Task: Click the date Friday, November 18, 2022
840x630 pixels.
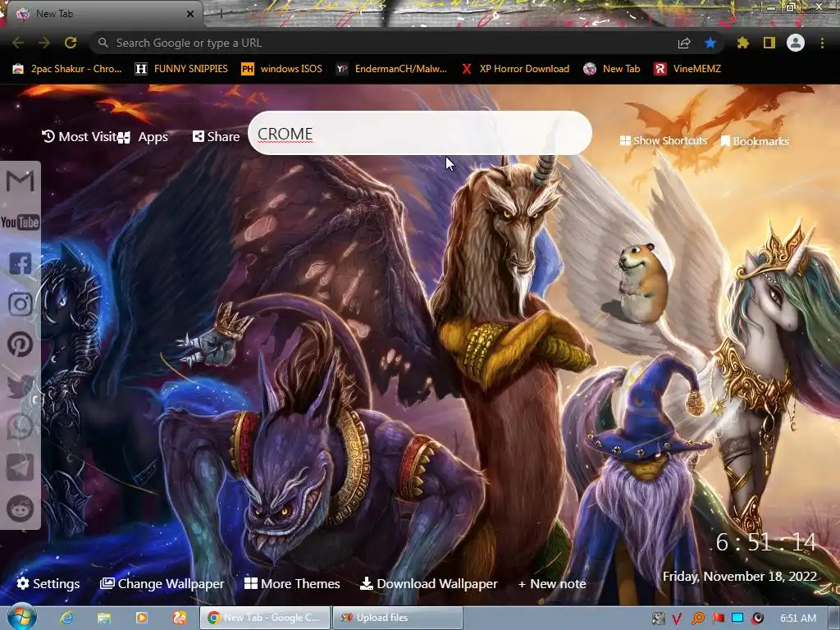Action: (x=739, y=577)
